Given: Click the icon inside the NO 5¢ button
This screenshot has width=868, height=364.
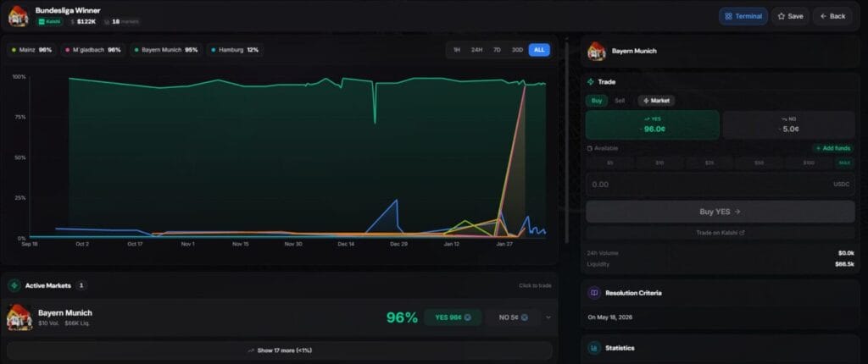Looking at the screenshot, I should [524, 317].
